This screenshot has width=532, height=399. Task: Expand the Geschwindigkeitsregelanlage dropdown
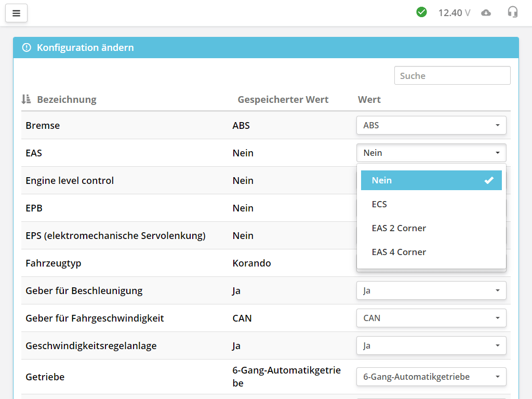click(431, 345)
